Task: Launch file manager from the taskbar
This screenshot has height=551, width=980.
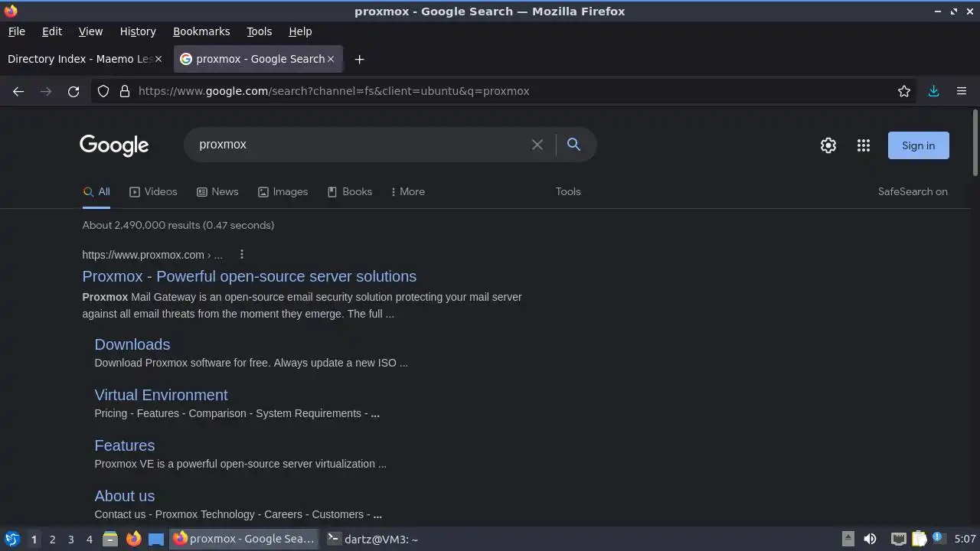Action: pos(110,539)
